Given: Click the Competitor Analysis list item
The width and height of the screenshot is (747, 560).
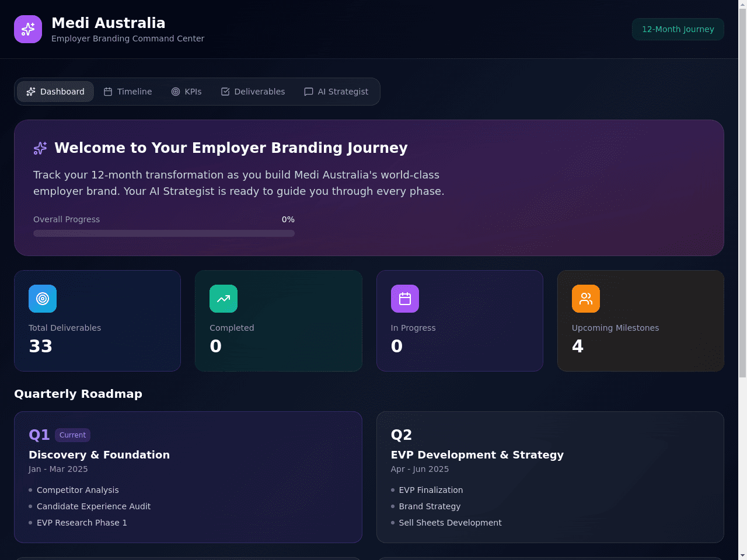Looking at the screenshot, I should pos(78,490).
